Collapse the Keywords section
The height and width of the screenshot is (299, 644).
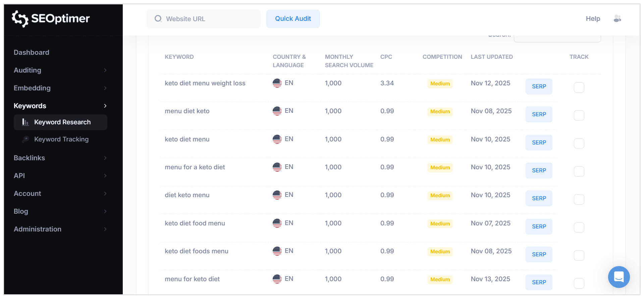(x=105, y=106)
